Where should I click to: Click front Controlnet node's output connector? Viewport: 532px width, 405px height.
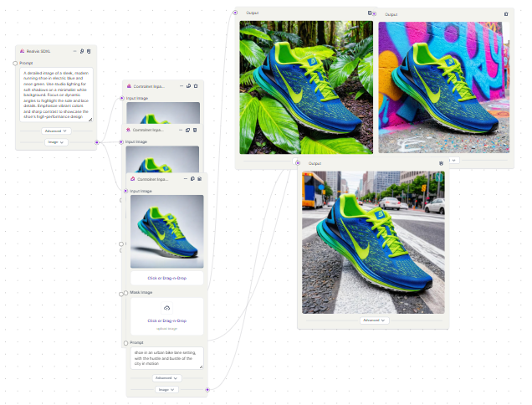click(207, 389)
